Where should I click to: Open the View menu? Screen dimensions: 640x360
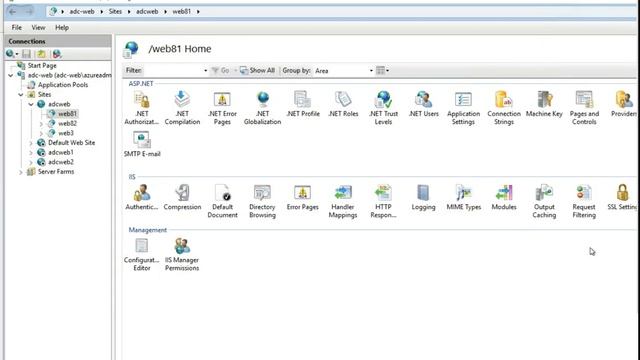click(38, 27)
